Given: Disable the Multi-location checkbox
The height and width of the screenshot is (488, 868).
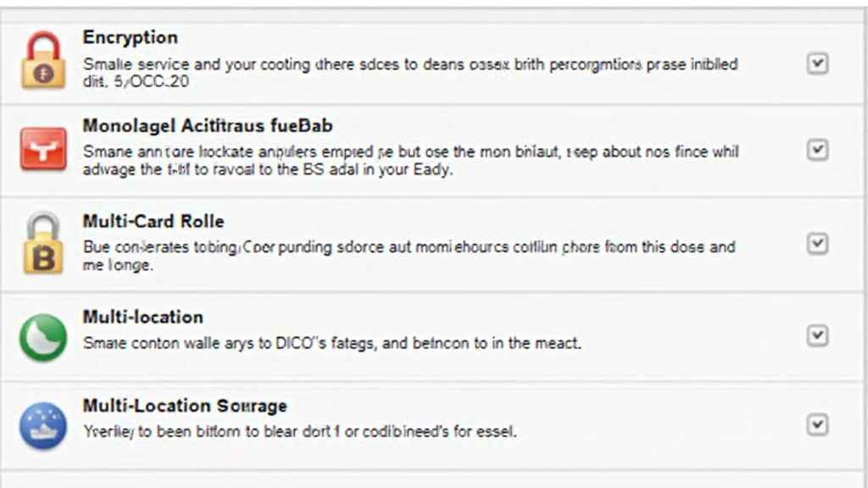Looking at the screenshot, I should click(x=817, y=335).
